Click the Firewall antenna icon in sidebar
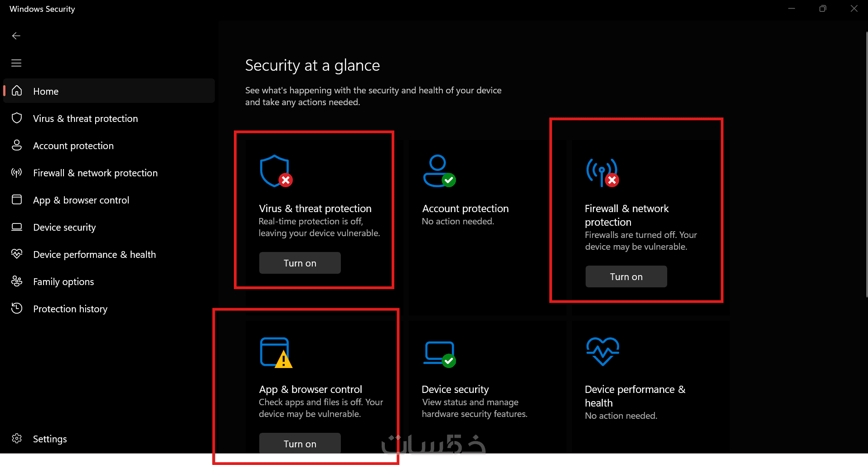This screenshot has height=465, width=868. [x=17, y=173]
